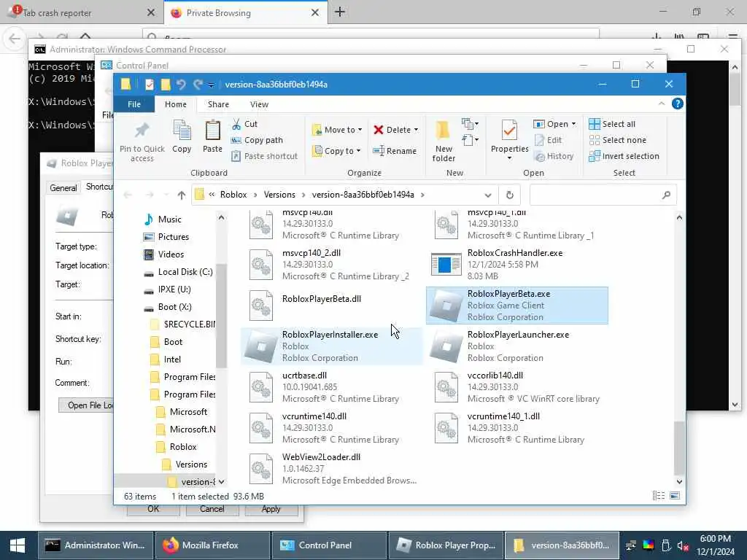The width and height of the screenshot is (747, 560).
Task: Open History in ribbon
Action: click(554, 156)
